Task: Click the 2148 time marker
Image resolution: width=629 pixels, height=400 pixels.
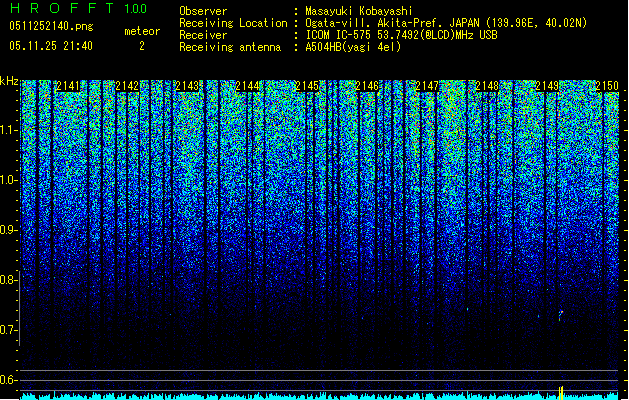Action: [x=487, y=86]
